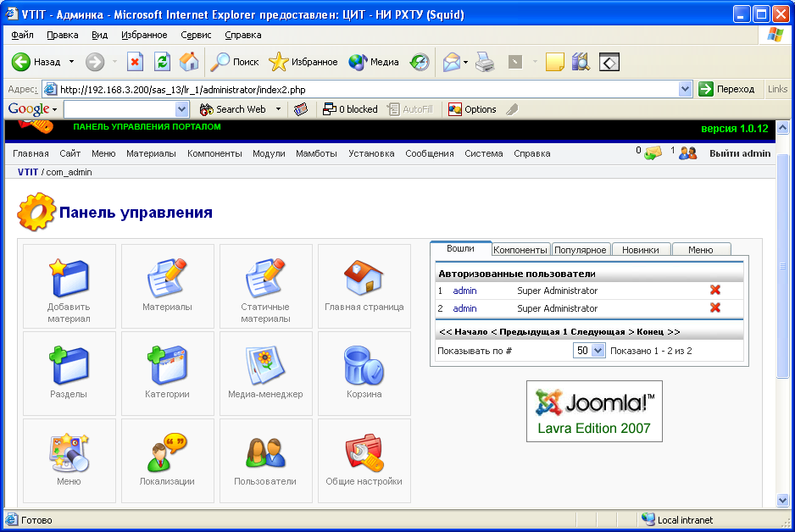Click the Print toolbar icon
The width and height of the screenshot is (795, 532).
pos(485,62)
